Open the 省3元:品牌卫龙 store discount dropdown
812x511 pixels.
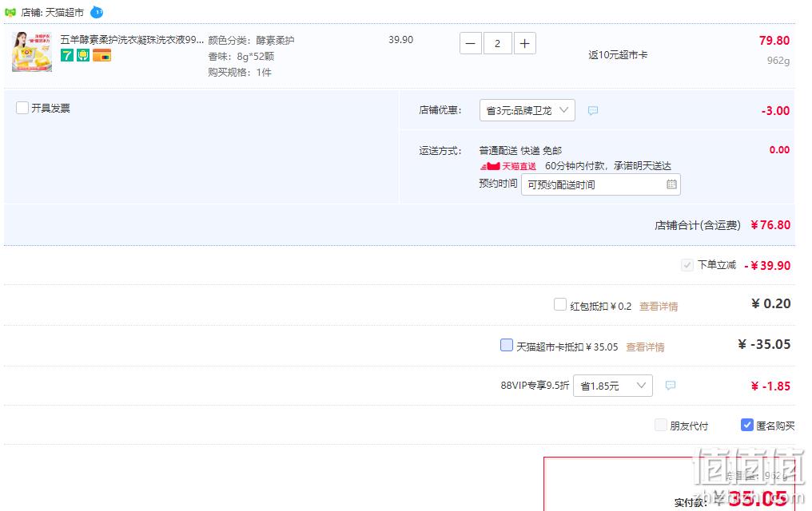pyautogui.click(x=527, y=110)
